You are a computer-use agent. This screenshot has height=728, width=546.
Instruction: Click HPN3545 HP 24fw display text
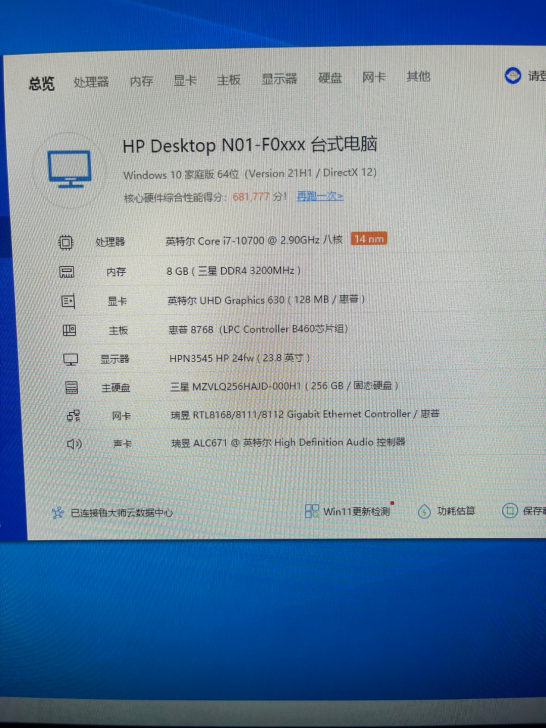[240, 358]
